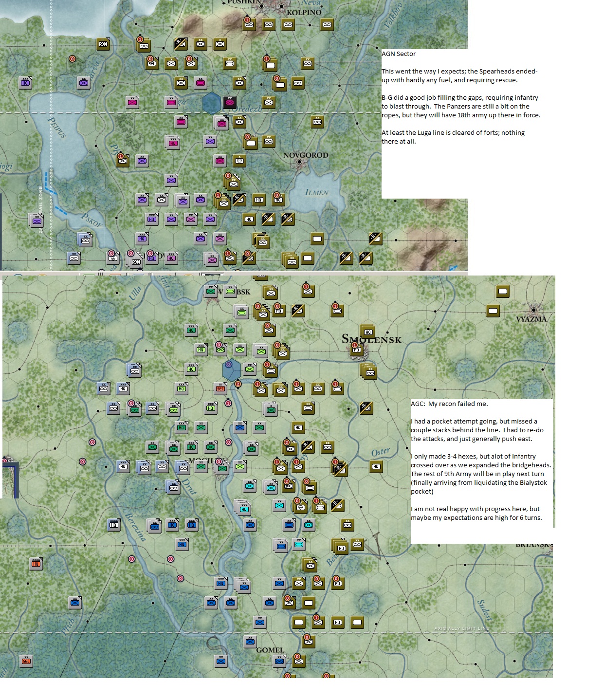This screenshot has width=604, height=700.
Task: Select the dark green infantry counter at Vitebsk
Action: tap(210, 291)
